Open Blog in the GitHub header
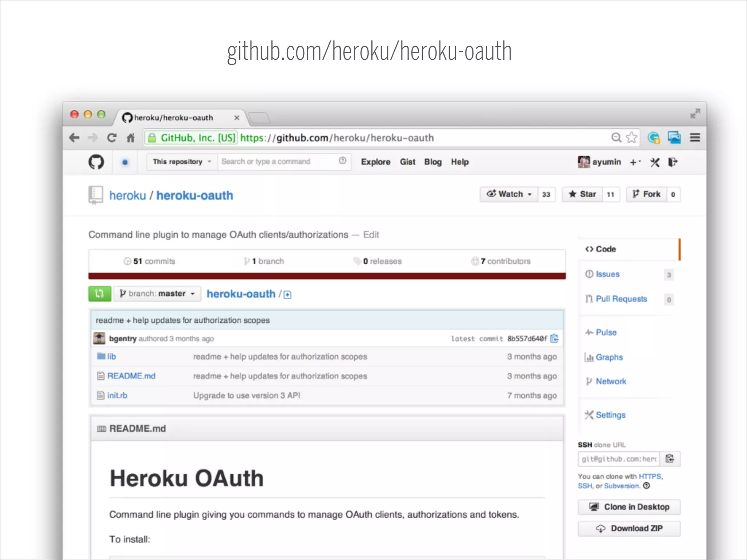Image resolution: width=747 pixels, height=560 pixels. click(433, 162)
